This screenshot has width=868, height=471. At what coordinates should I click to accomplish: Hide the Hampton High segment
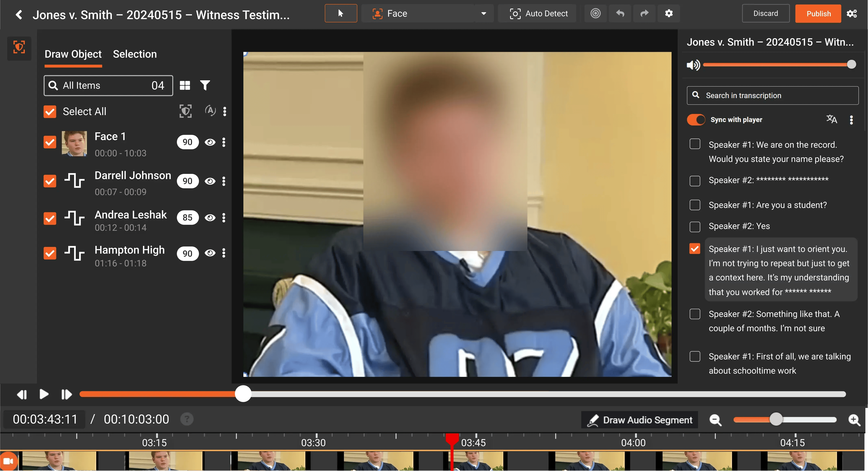pyautogui.click(x=210, y=253)
